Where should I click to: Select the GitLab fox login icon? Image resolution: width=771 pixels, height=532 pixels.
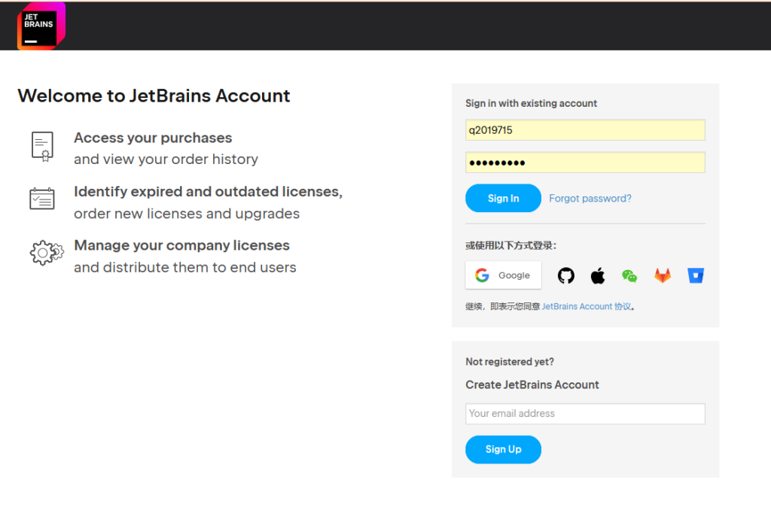point(662,275)
